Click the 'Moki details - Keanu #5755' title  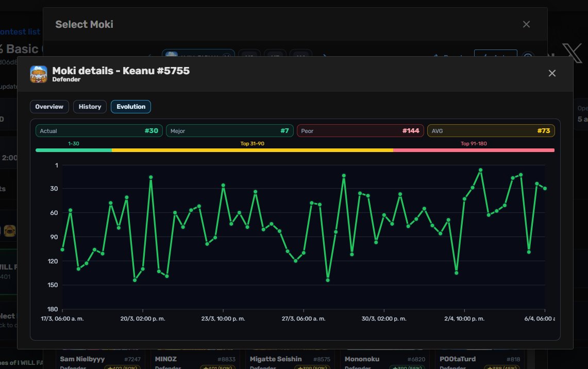pos(121,71)
